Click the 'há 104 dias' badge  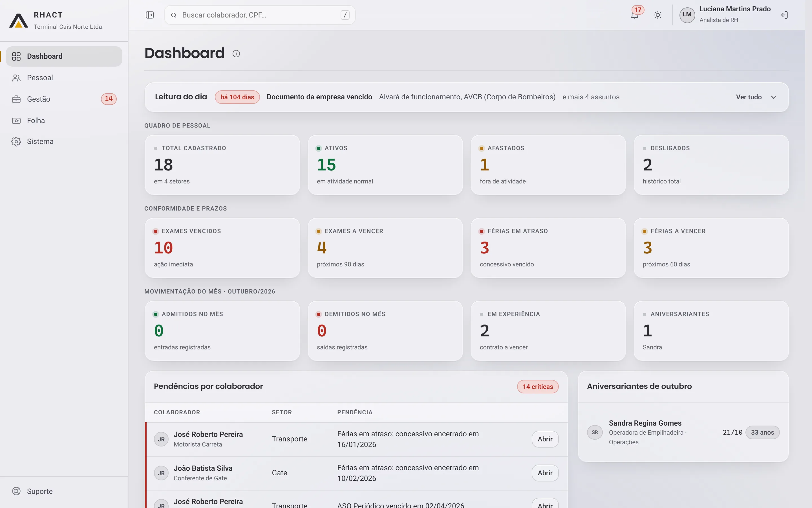(237, 97)
